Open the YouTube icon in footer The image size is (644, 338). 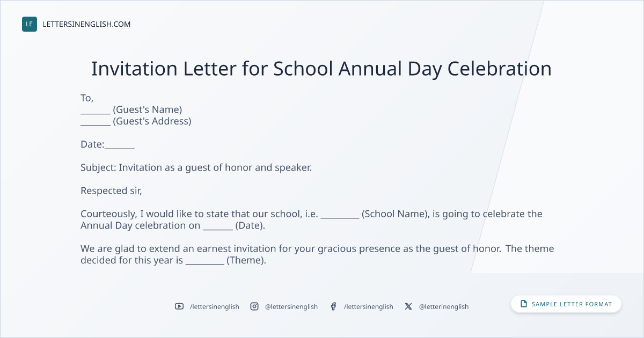pyautogui.click(x=179, y=306)
